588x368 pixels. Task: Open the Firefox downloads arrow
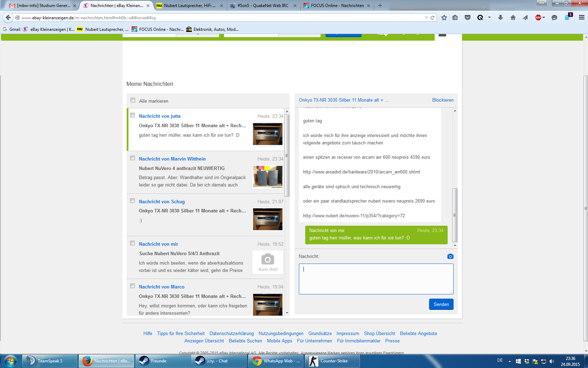tap(500, 18)
